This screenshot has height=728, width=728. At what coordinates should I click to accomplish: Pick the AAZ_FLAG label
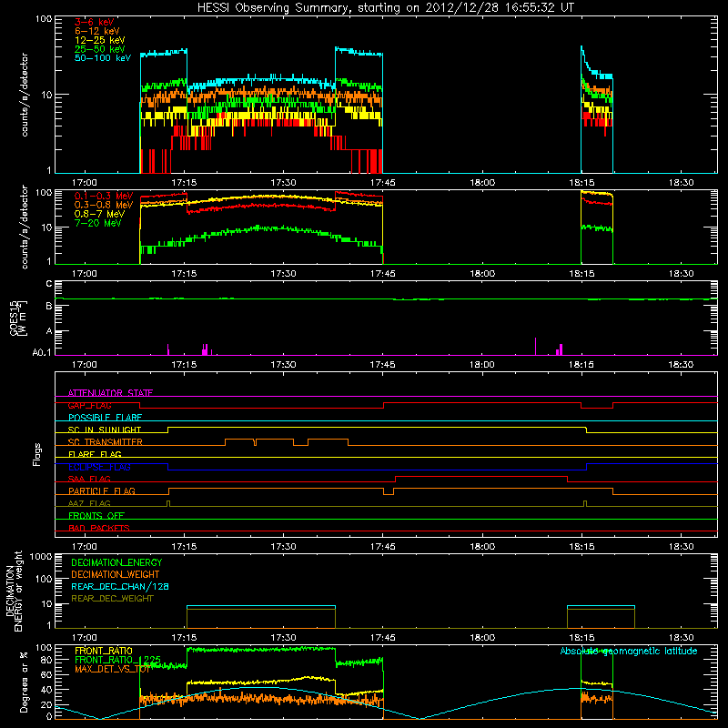click(89, 503)
